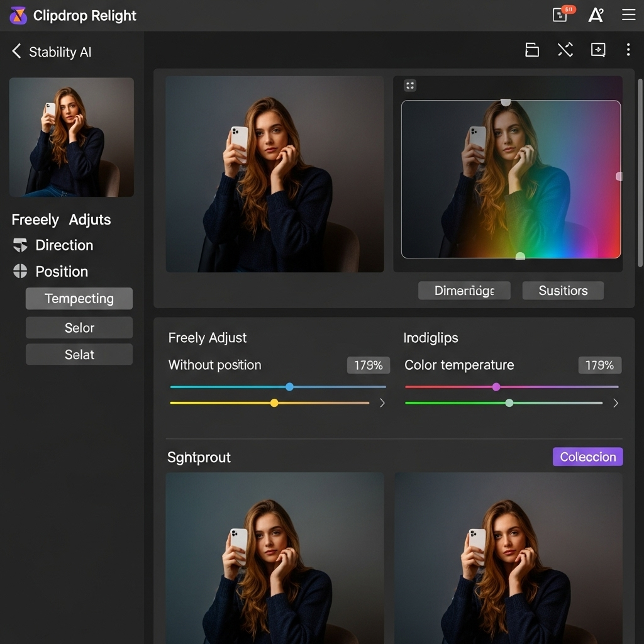Go back with the Stability AI arrow

point(16,52)
